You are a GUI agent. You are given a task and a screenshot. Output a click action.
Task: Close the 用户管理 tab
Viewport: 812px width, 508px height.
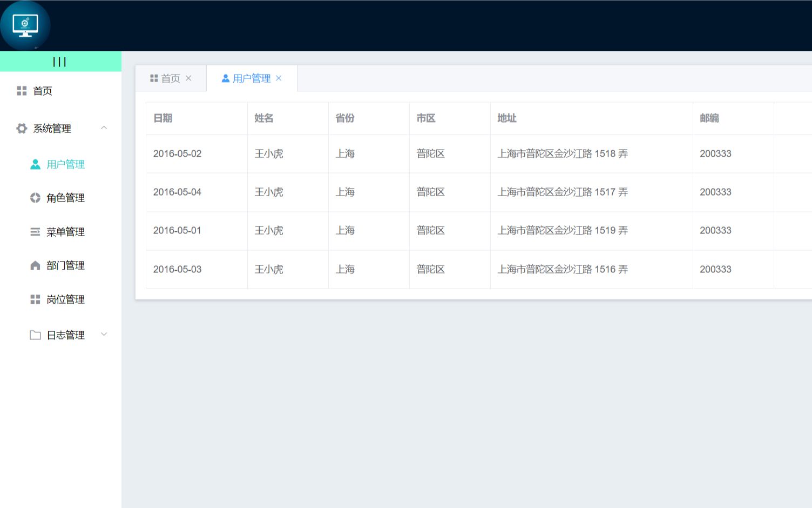coord(279,78)
